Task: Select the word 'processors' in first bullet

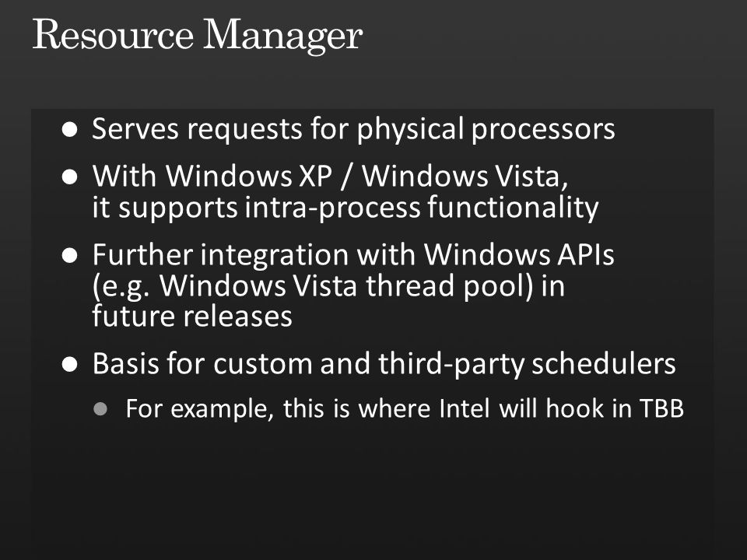Action: pos(543,131)
